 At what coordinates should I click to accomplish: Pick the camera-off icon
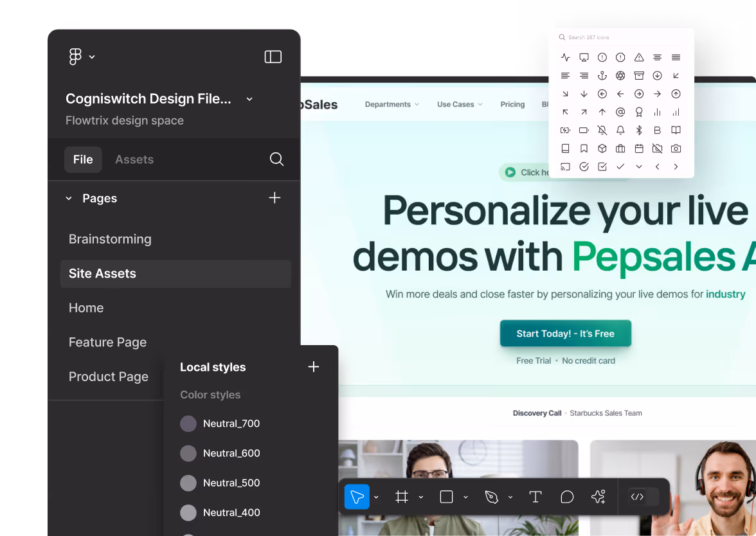657,148
